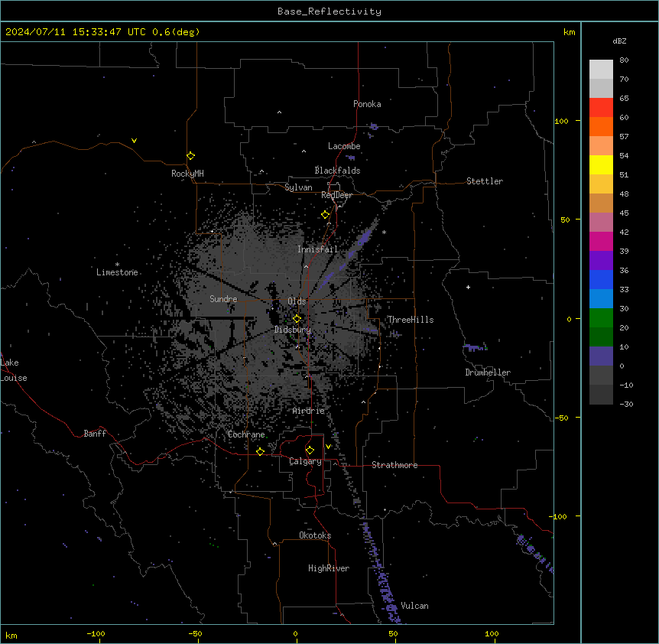
Task: Select the Innisfail label
Action: (x=318, y=249)
